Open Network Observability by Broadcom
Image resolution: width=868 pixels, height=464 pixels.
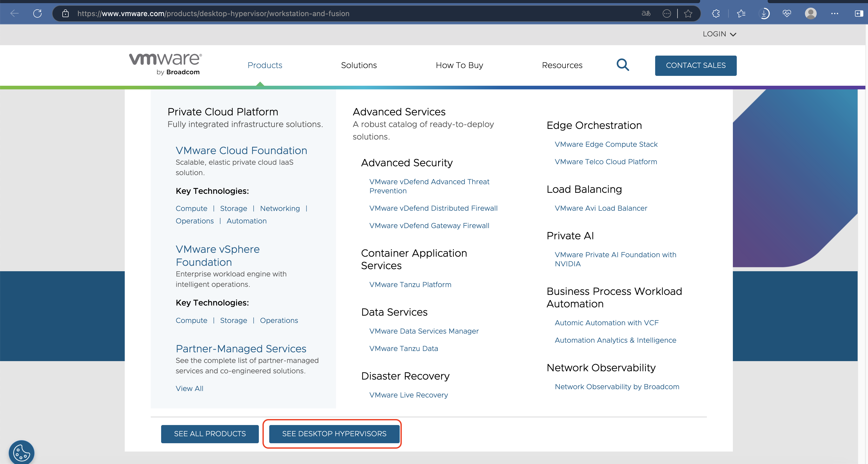tap(617, 387)
